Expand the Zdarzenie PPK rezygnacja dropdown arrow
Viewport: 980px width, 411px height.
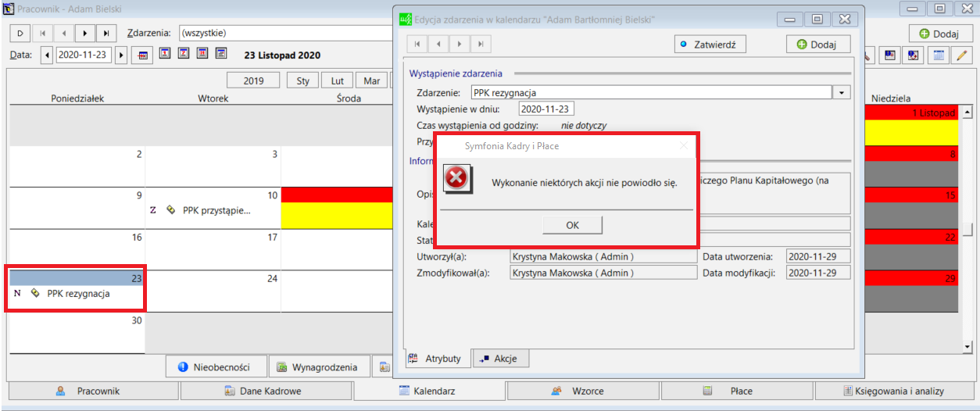(x=842, y=92)
